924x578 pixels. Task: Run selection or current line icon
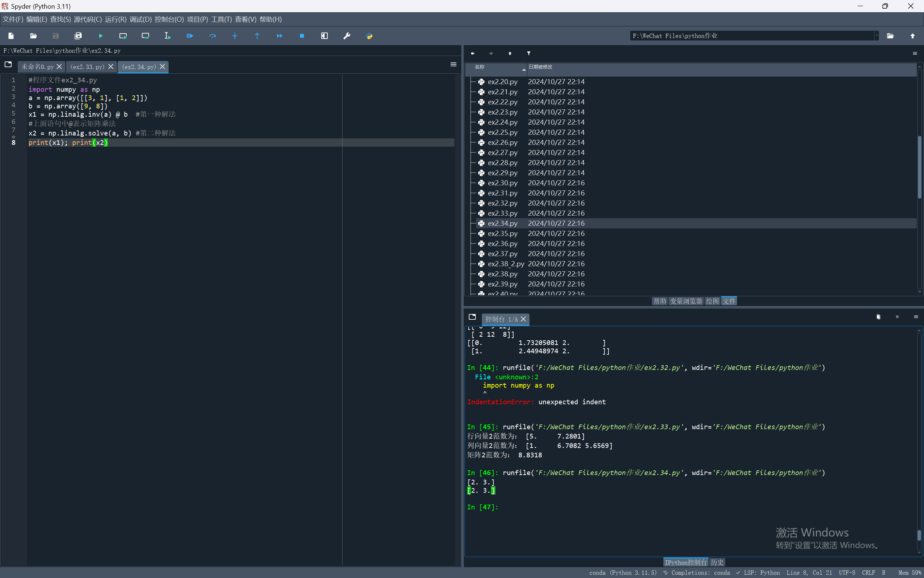pyautogui.click(x=167, y=36)
